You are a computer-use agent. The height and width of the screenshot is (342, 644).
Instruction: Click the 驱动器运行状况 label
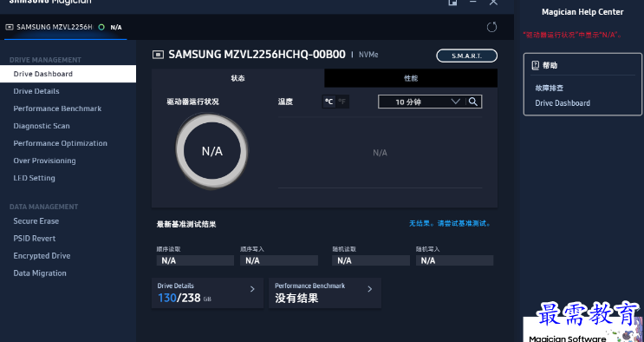[x=192, y=102]
